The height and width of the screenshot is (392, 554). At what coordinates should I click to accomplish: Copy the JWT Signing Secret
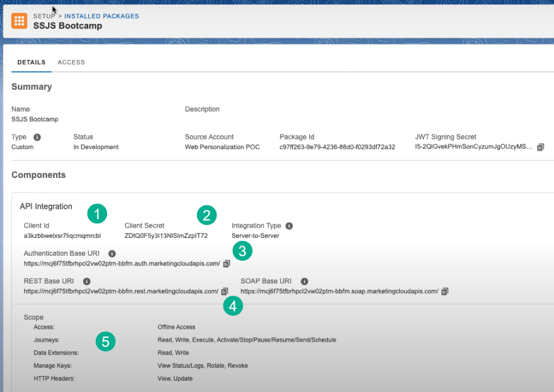540,147
